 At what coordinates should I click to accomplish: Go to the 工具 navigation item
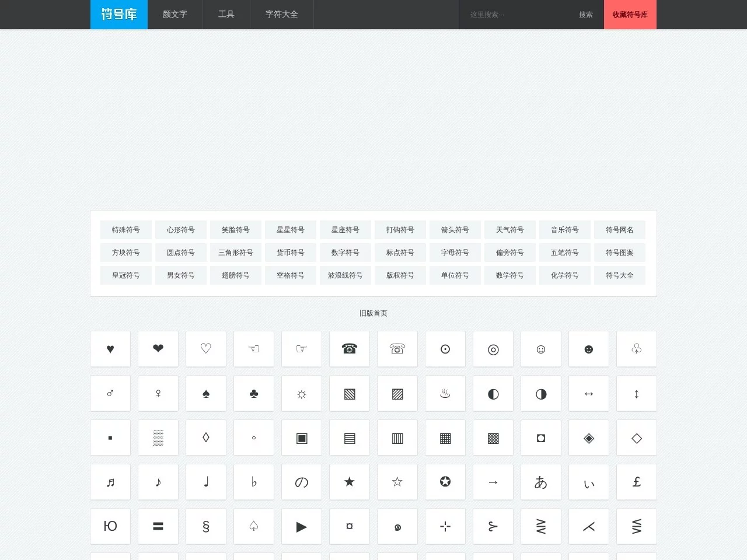(x=226, y=15)
